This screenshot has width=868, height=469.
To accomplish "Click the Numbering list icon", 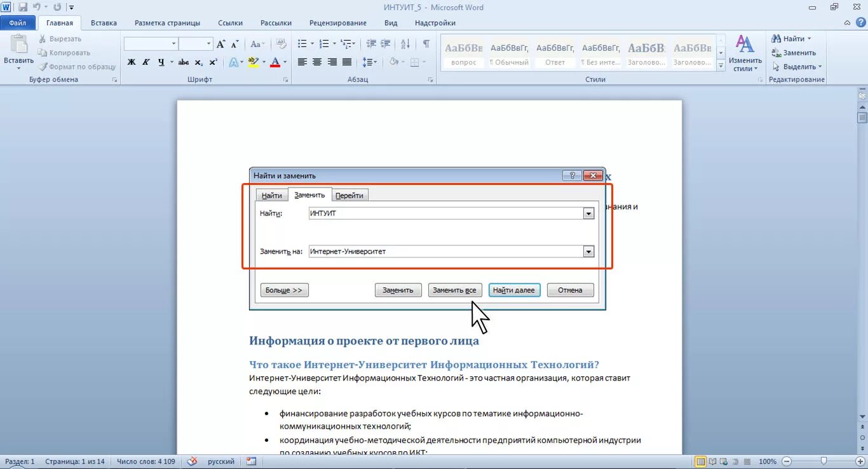I will 324,44.
